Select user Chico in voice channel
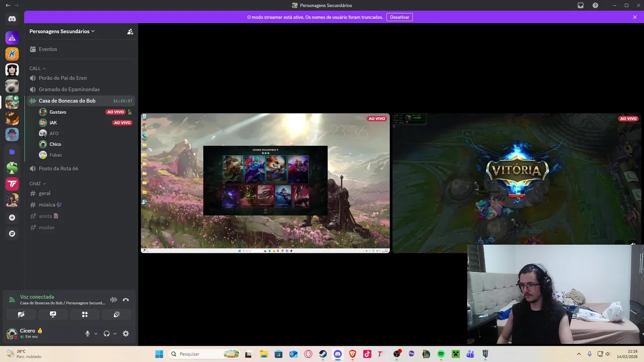 (86, 144)
